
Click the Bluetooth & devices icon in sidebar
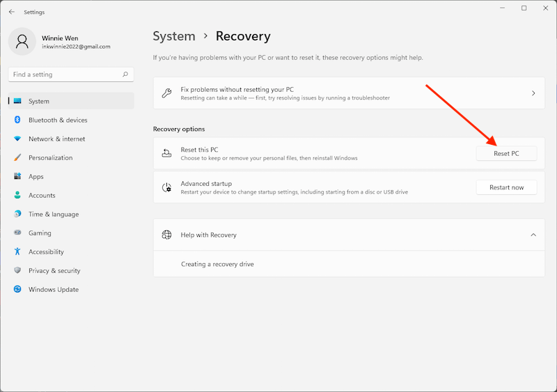tap(17, 120)
